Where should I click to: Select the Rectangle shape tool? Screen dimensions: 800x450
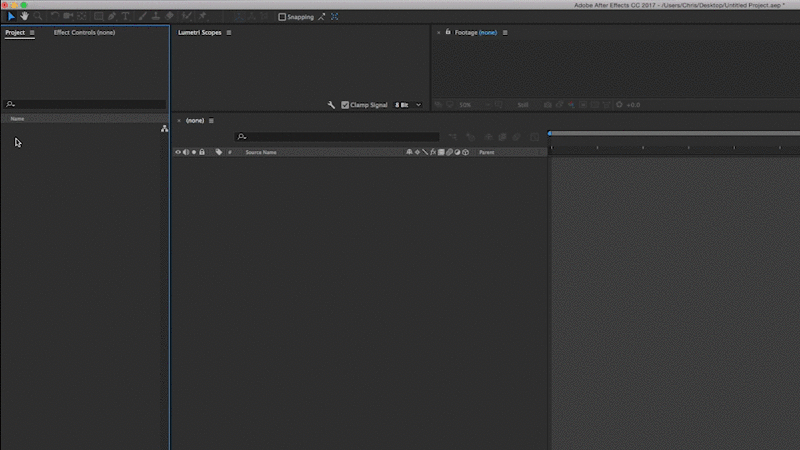pyautogui.click(x=98, y=16)
